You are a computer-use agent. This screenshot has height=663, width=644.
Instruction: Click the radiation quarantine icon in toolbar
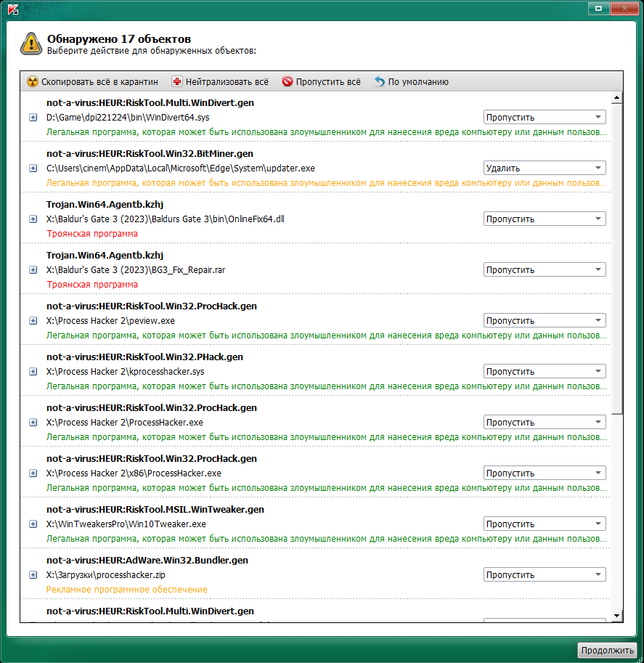click(x=33, y=81)
